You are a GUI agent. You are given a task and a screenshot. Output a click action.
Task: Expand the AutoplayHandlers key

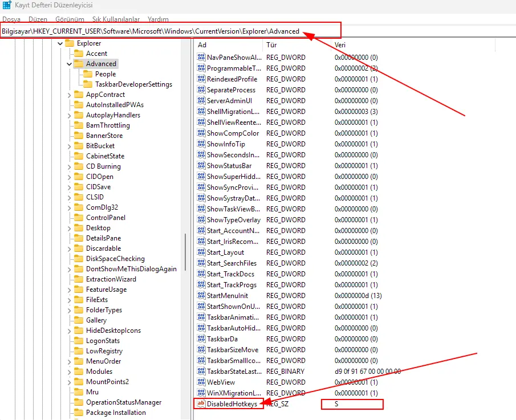click(69, 116)
